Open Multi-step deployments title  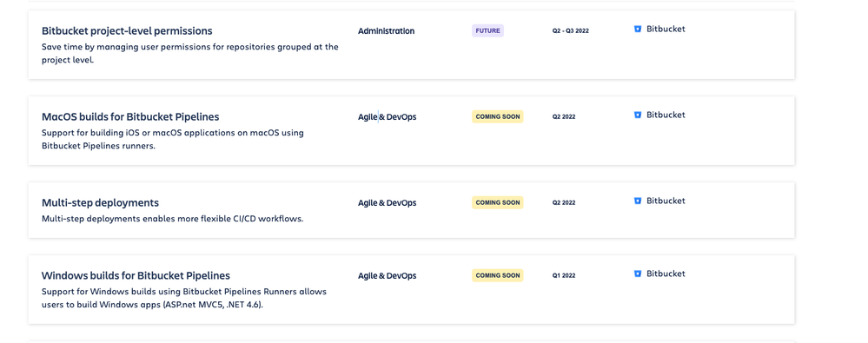(x=100, y=202)
